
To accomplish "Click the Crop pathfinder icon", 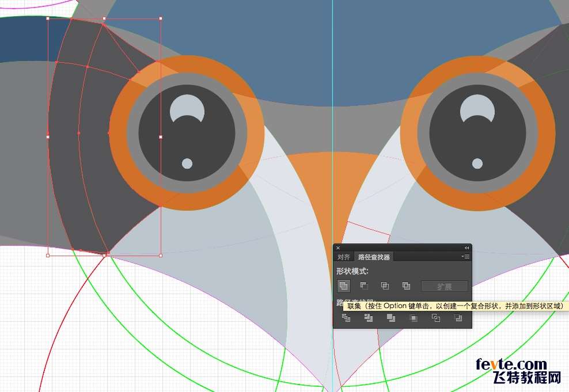I will pyautogui.click(x=414, y=318).
